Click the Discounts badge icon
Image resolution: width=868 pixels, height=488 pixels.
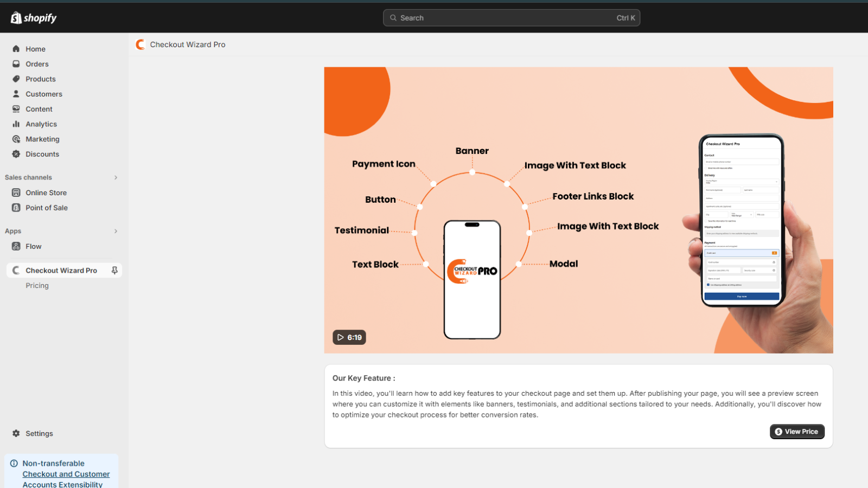pos(16,154)
